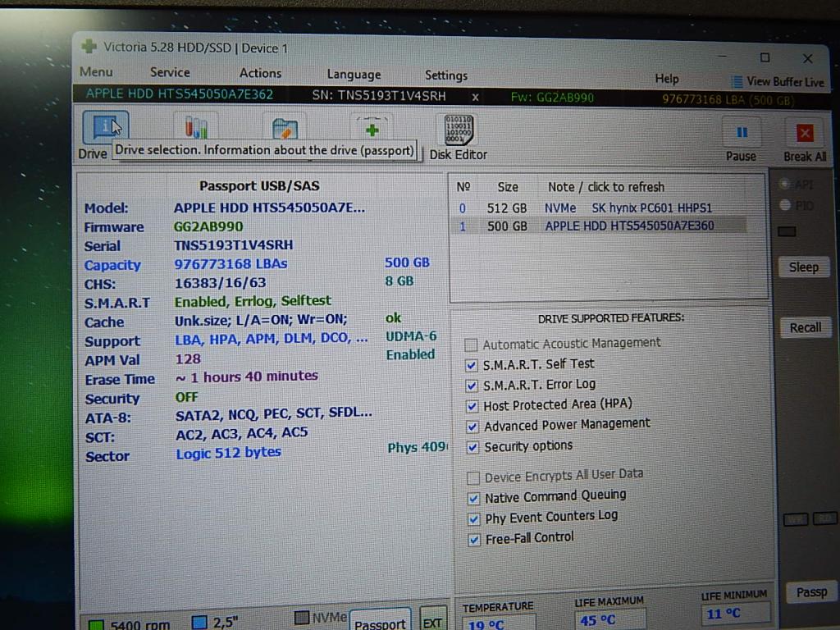The height and width of the screenshot is (630, 840).
Task: Toggle Host Protected Area (HPA) checkbox
Action: coord(472,406)
